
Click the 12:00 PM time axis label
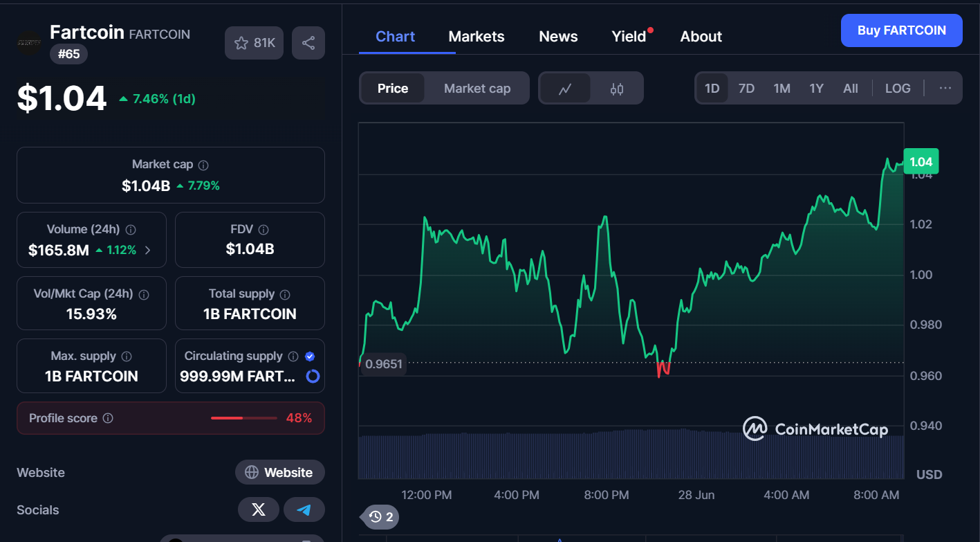tap(427, 495)
